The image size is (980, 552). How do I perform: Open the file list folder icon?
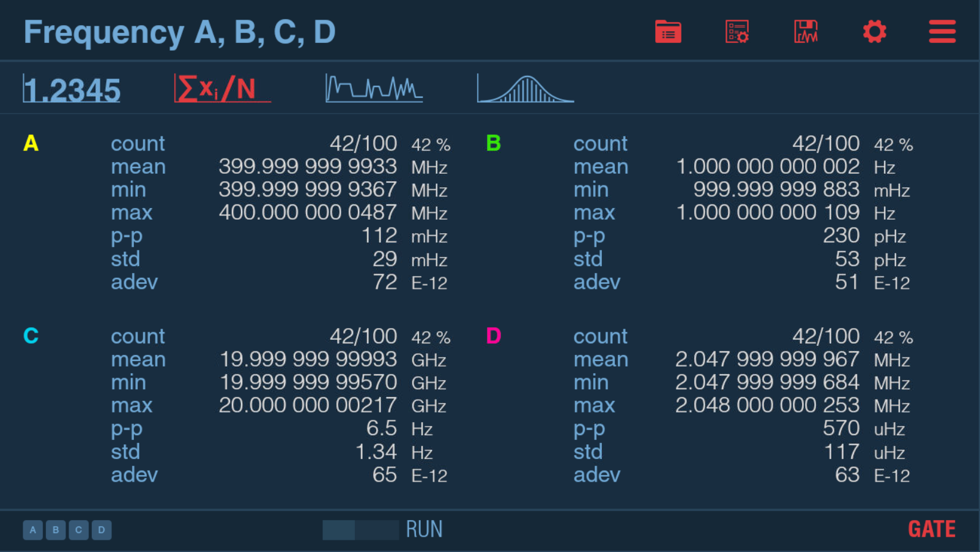coord(668,32)
